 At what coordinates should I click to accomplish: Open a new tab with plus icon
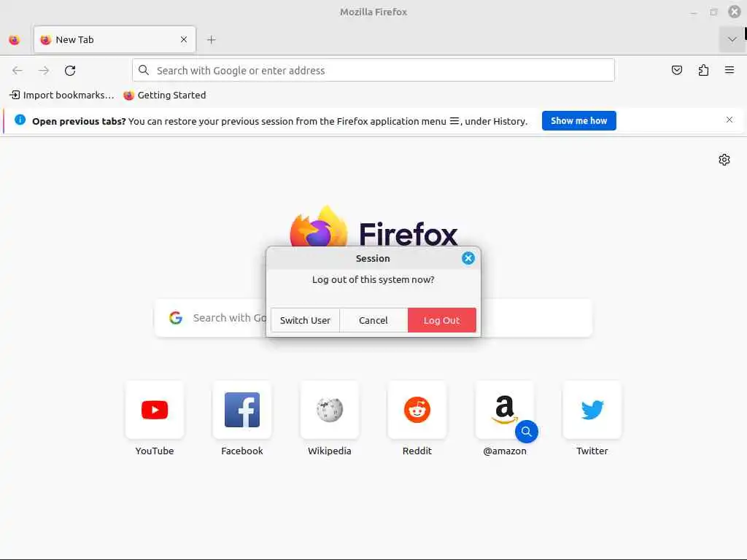pyautogui.click(x=212, y=40)
